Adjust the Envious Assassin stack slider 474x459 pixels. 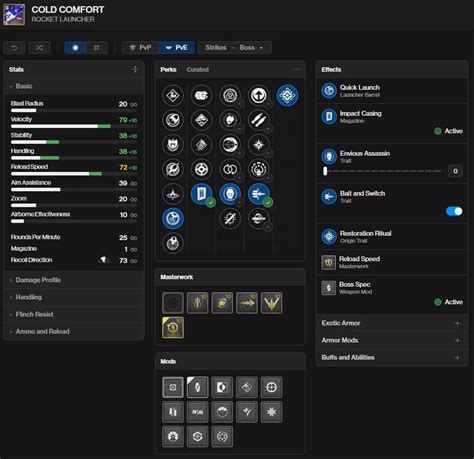pos(383,171)
